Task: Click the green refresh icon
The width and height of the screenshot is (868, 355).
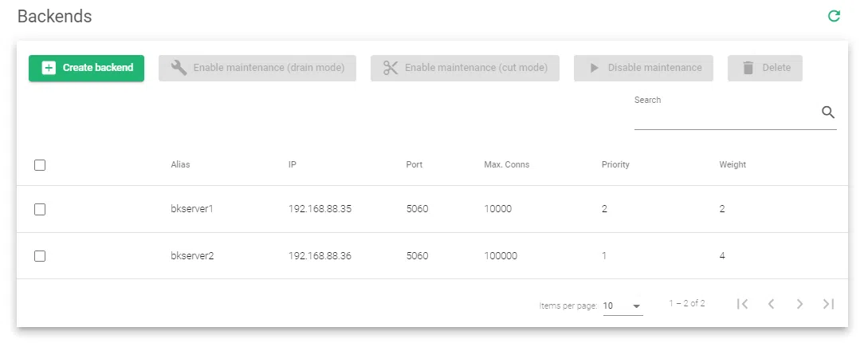Action: [x=834, y=16]
